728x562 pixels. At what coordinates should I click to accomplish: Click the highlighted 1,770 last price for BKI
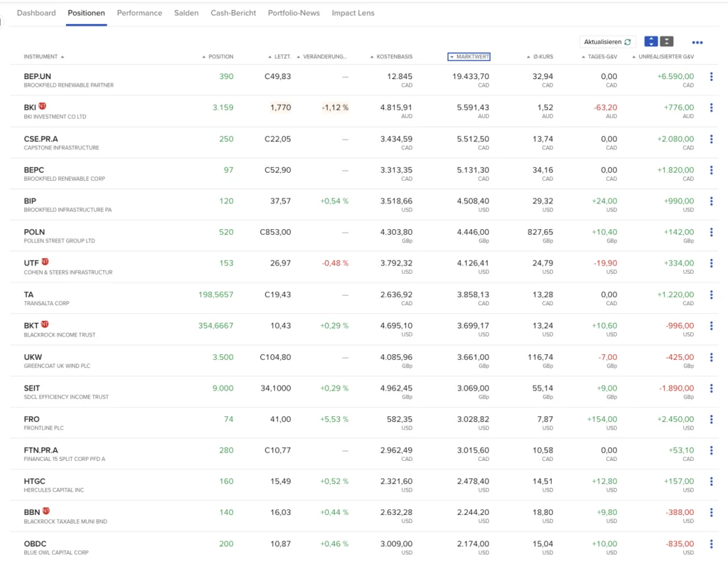[280, 107]
